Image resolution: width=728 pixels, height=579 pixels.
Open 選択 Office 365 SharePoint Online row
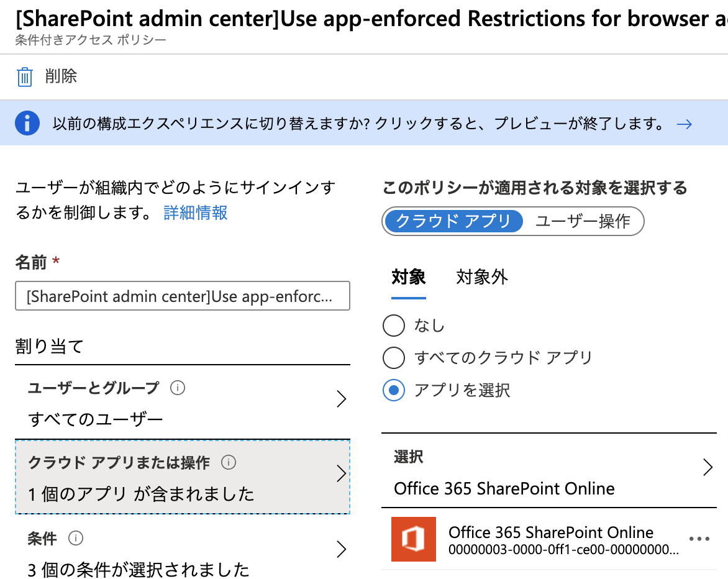tap(549, 470)
